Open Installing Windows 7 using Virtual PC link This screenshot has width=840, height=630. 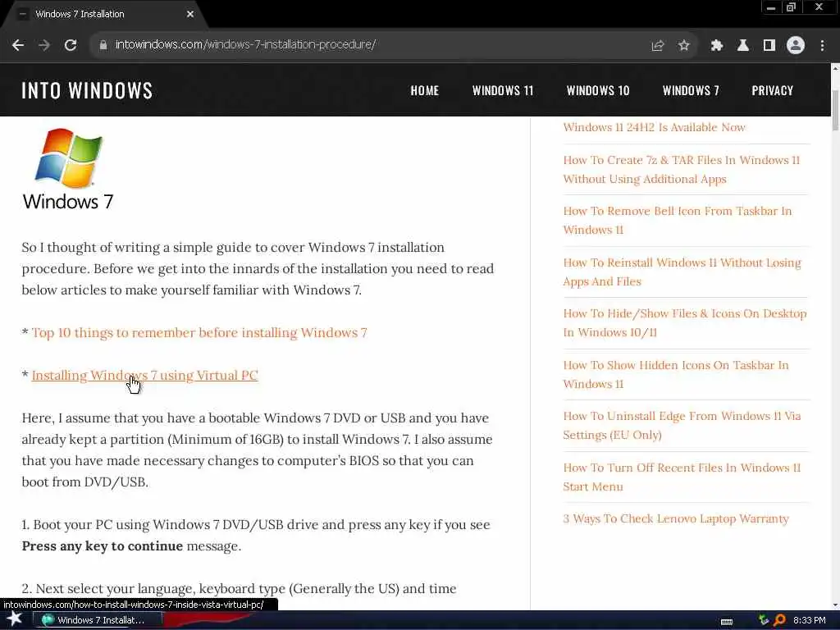click(144, 376)
